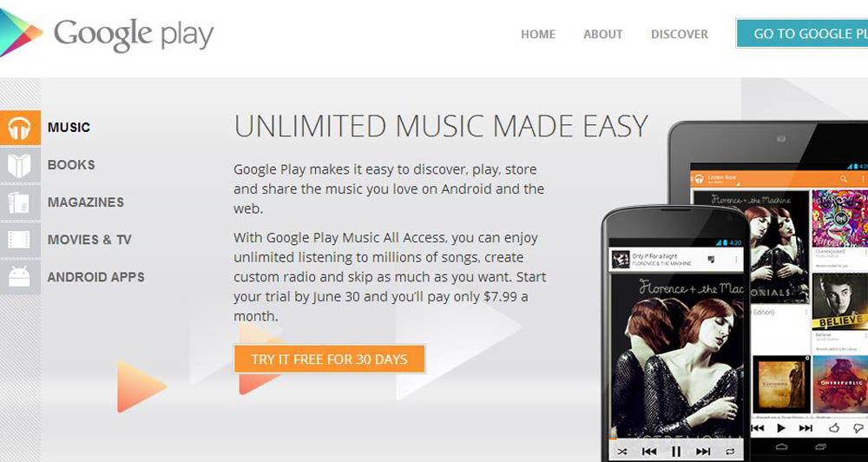The image size is (868, 462).
Task: Choose the Movies & TV filmstrip icon
Action: [x=20, y=240]
